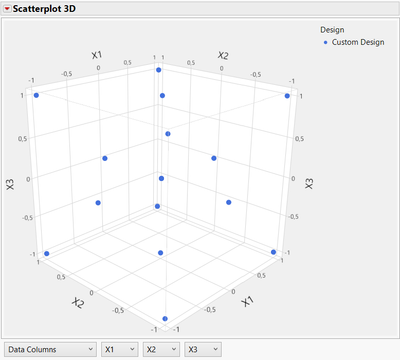This screenshot has width=400, height=360.
Task: Select the data point at upper left corner
Action: coord(36,95)
